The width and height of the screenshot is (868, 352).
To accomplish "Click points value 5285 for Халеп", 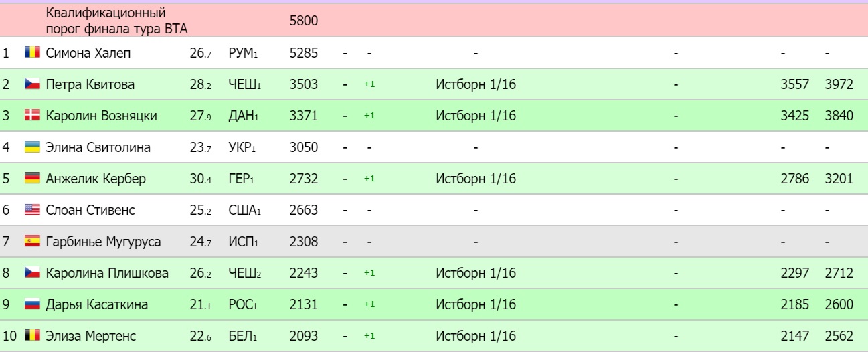I will pos(303,53).
